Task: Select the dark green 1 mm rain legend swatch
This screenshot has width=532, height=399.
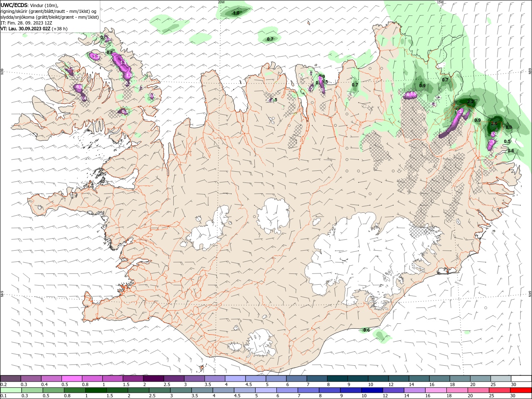Action: [96, 390]
